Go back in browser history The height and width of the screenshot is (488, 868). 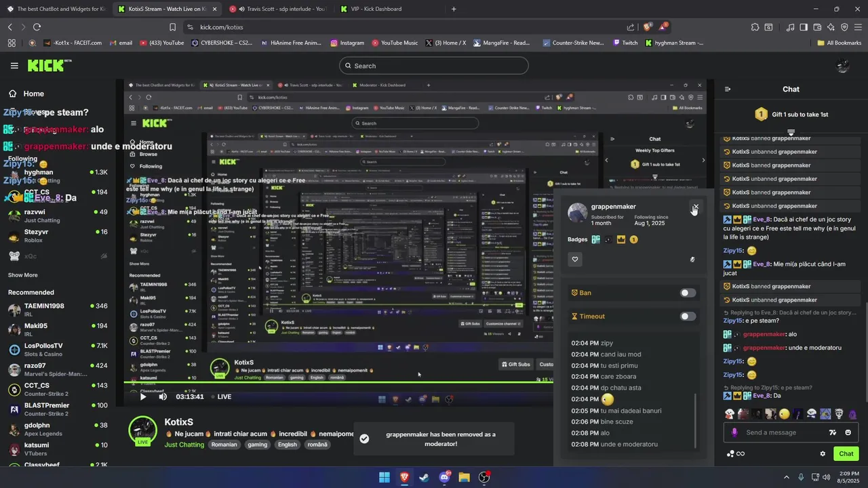coord(9,27)
